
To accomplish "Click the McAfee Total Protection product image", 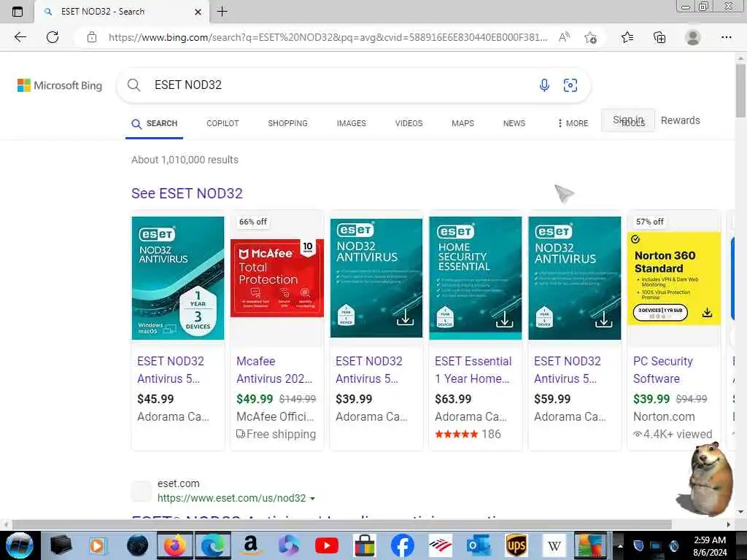I will tap(276, 278).
